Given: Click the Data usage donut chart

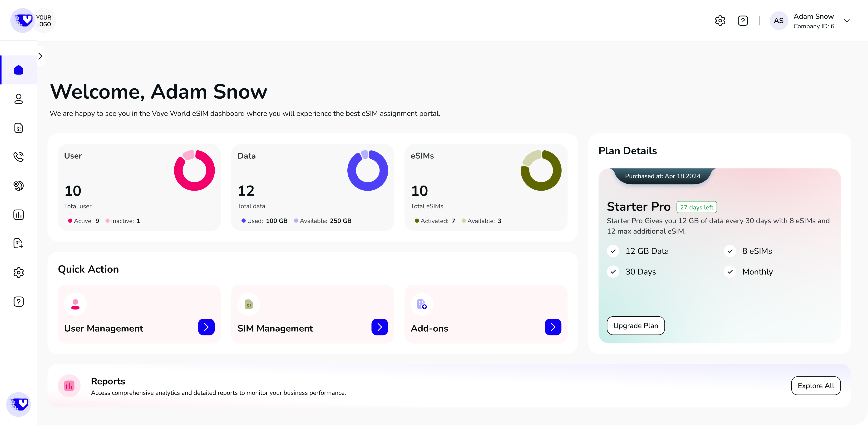Looking at the screenshot, I should point(368,170).
